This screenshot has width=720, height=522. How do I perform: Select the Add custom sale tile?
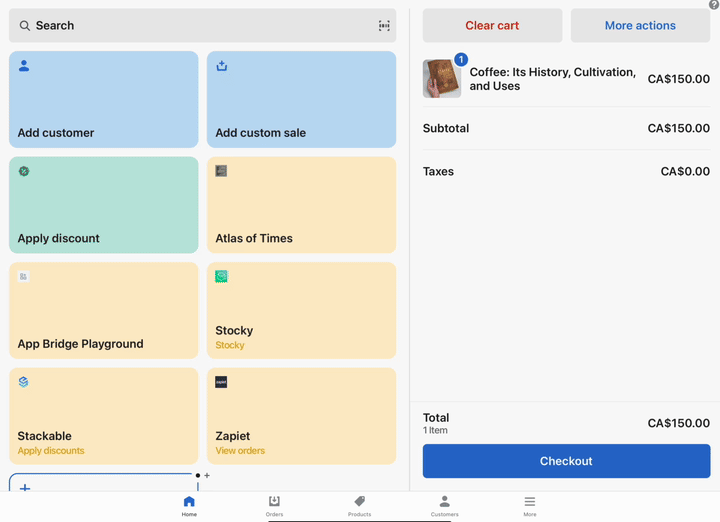301,100
